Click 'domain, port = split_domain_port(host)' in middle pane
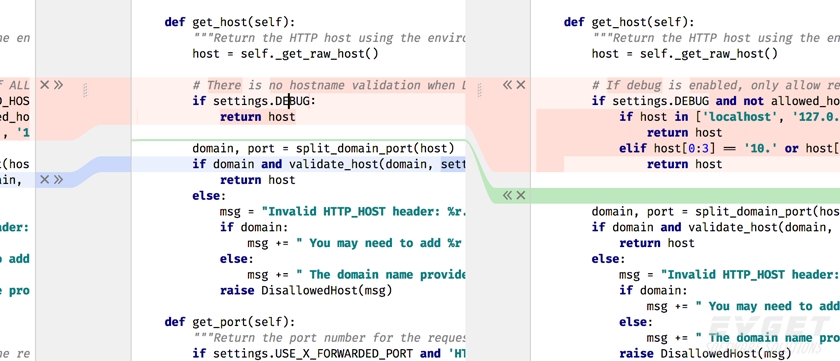 coord(324,148)
